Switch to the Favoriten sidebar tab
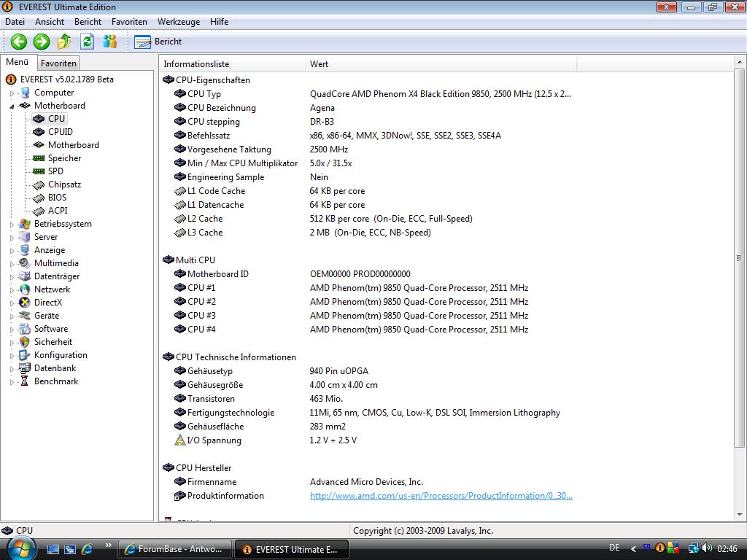This screenshot has width=747, height=560. pyautogui.click(x=58, y=63)
